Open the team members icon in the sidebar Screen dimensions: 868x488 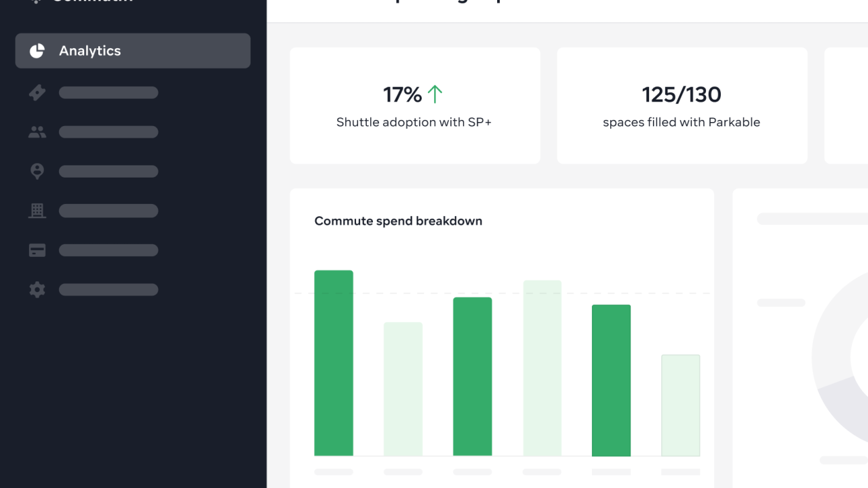coord(37,131)
